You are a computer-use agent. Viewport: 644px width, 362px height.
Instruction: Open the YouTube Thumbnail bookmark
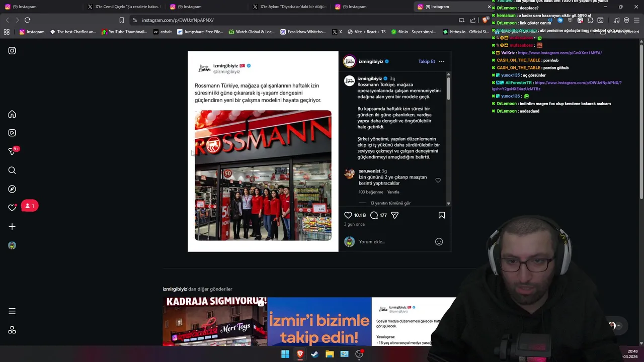coord(124,32)
